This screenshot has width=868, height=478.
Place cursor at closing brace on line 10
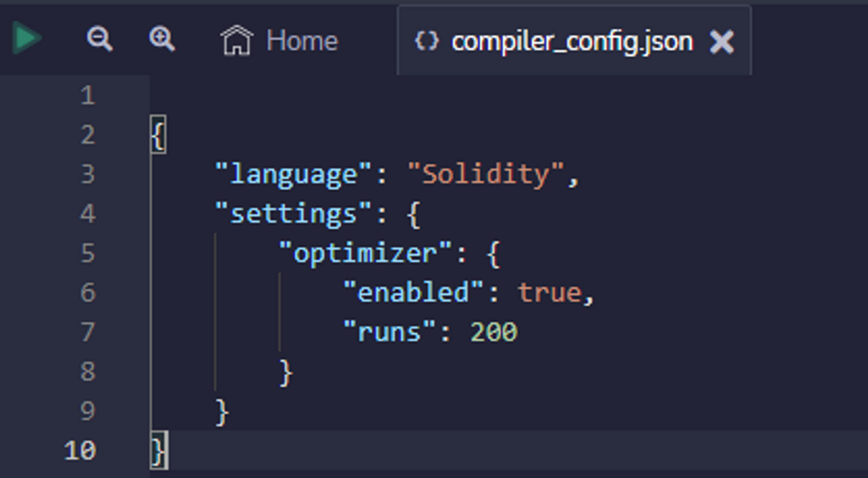tap(158, 451)
